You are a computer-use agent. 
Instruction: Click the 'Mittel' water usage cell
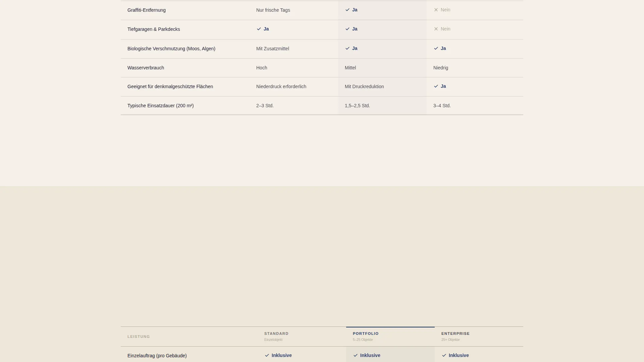[x=350, y=68]
